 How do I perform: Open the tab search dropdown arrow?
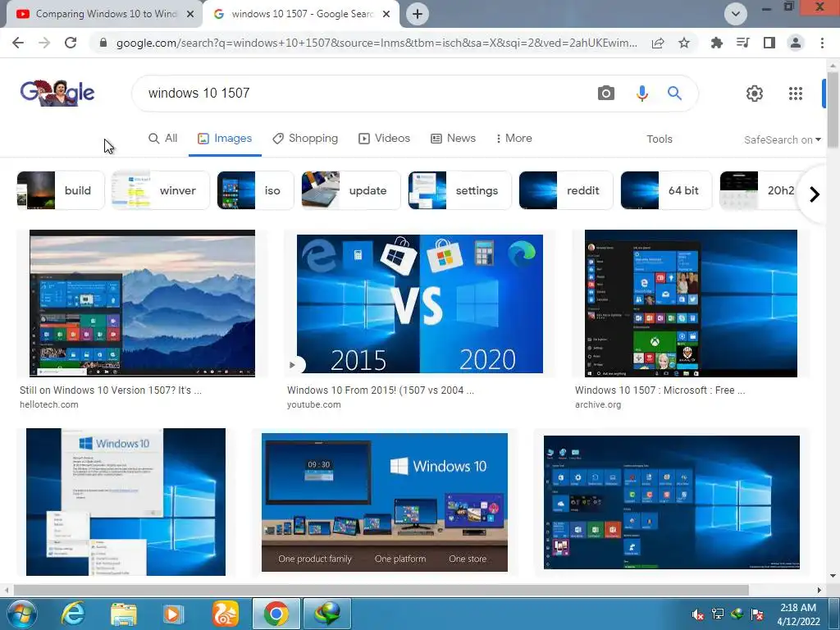click(736, 14)
